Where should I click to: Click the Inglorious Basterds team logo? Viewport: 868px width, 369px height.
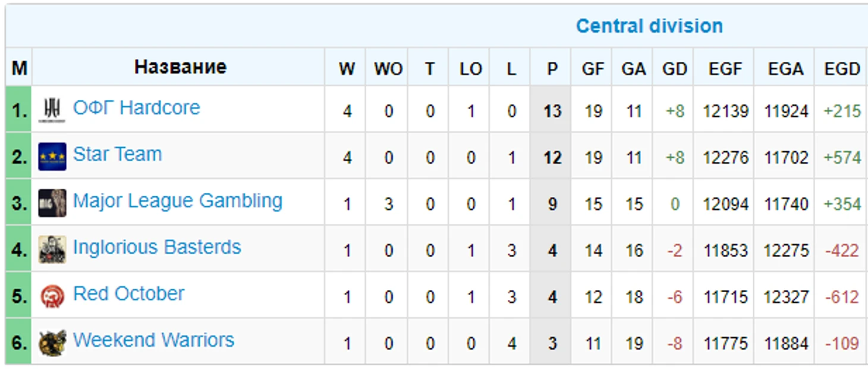[52, 249]
